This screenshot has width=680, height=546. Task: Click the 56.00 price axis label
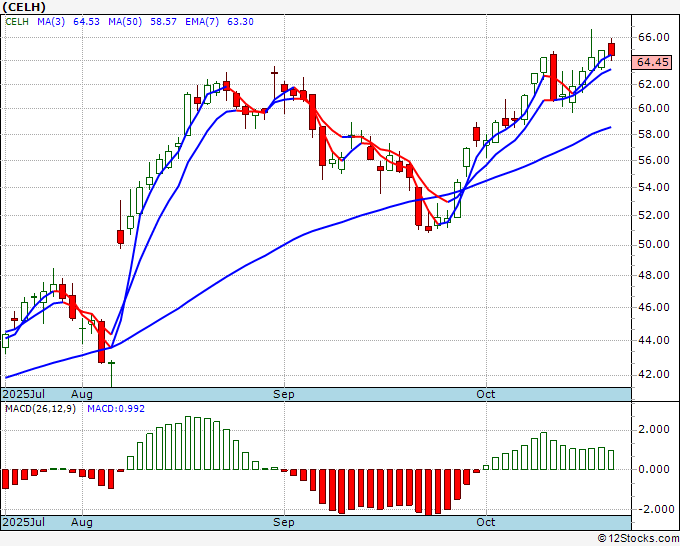(654, 160)
